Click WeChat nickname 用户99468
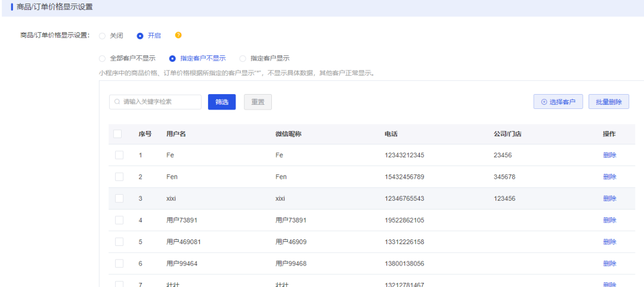 point(291,263)
